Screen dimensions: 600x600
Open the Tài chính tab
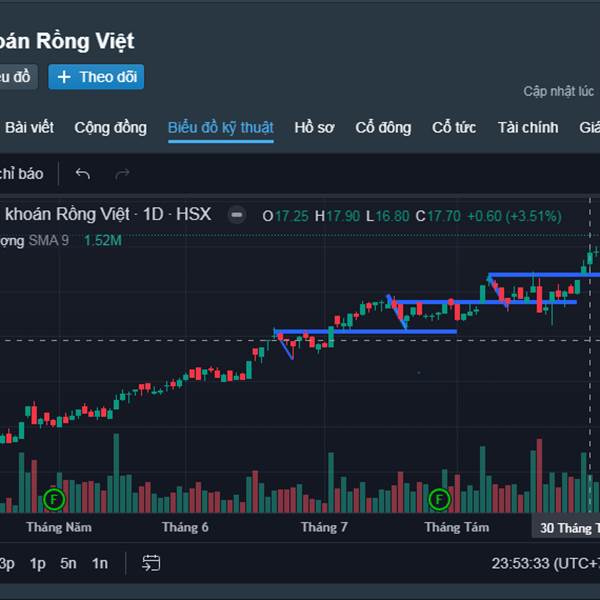pyautogui.click(x=528, y=127)
